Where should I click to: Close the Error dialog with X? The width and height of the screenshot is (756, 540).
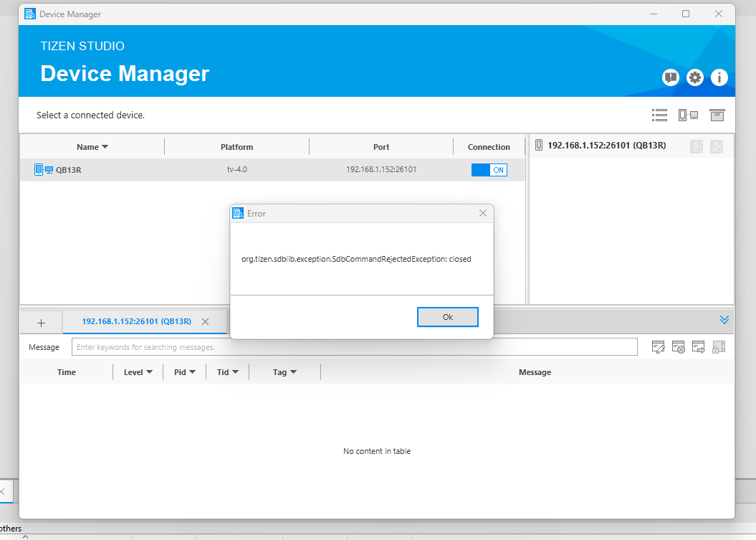(x=483, y=213)
